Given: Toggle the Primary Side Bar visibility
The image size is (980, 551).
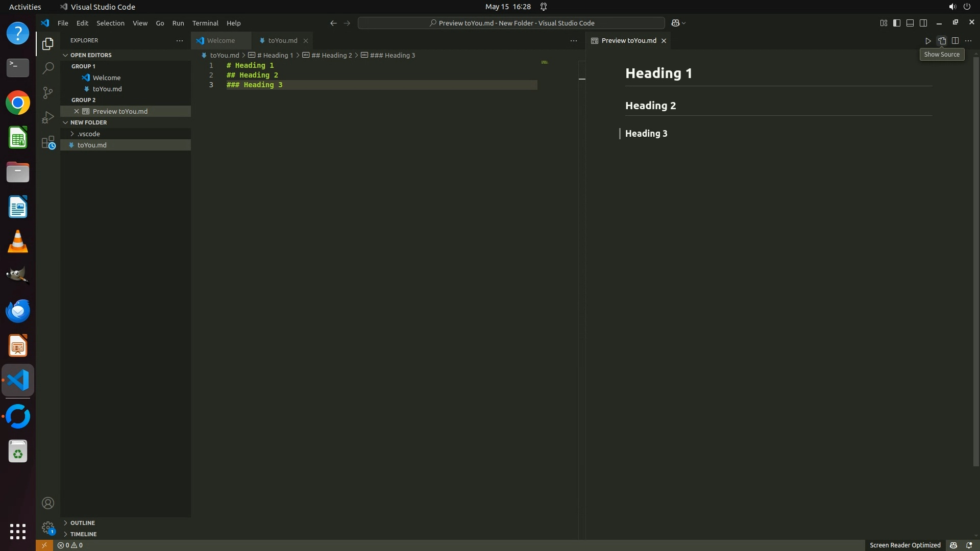Looking at the screenshot, I should coord(897,23).
